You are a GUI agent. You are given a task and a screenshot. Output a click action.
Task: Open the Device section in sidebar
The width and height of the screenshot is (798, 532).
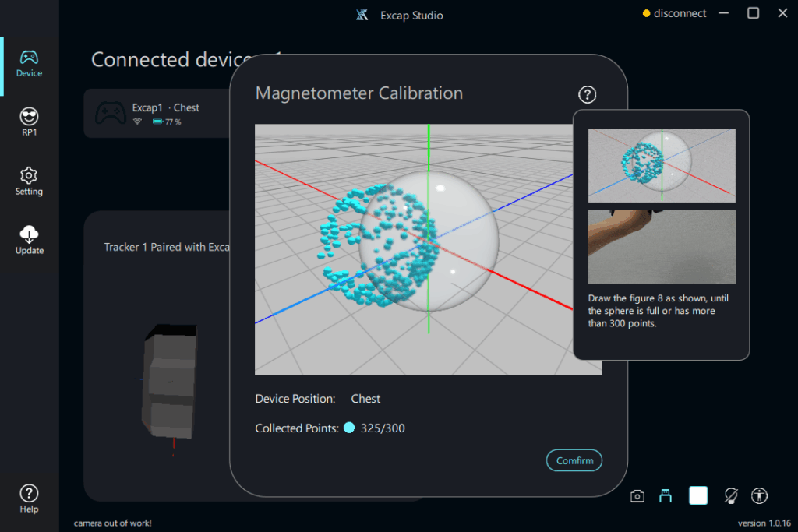coord(29,65)
